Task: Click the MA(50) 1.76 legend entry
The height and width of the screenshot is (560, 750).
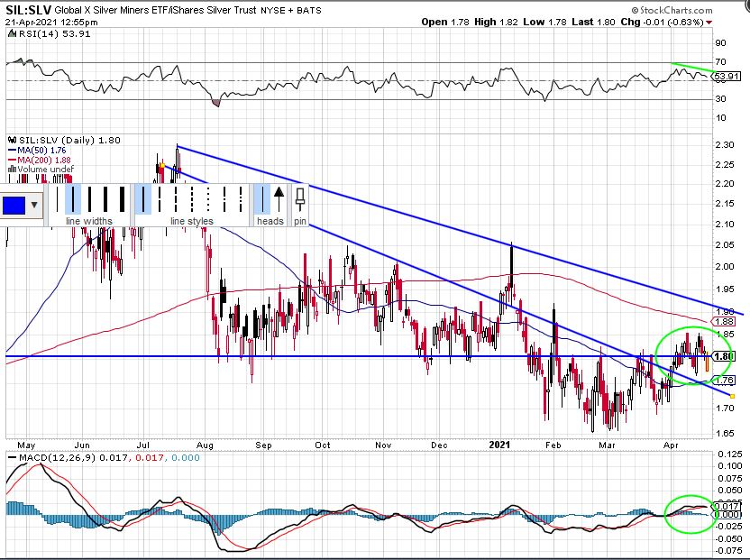Action: click(x=37, y=150)
